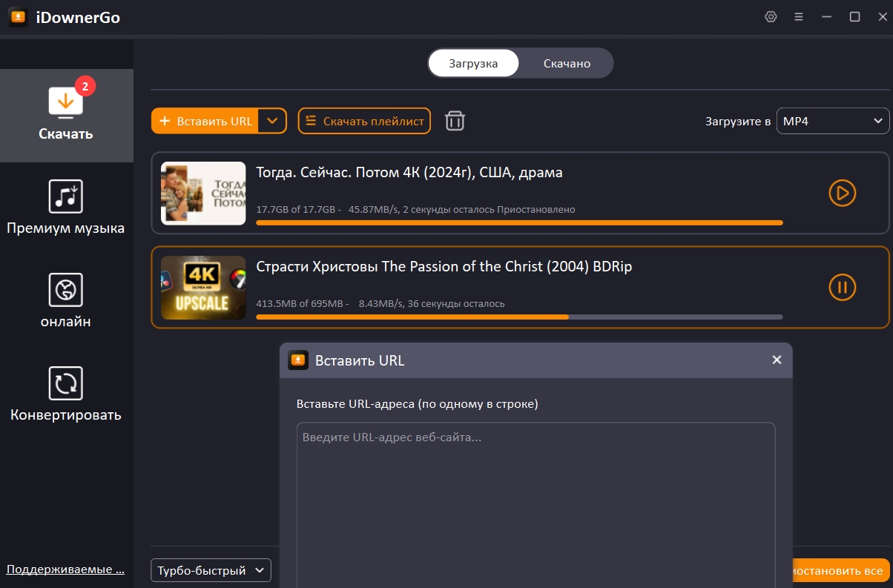
Task: Open the Конвертировать section
Action: point(66,394)
